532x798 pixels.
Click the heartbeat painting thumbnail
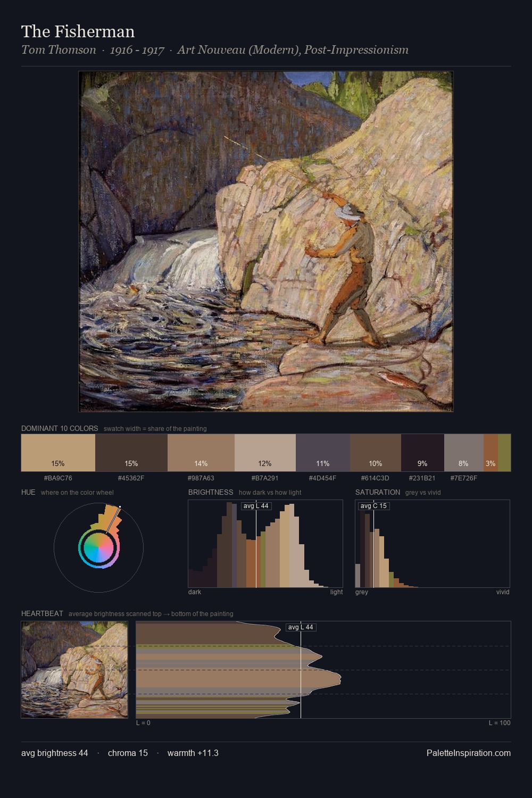(74, 670)
